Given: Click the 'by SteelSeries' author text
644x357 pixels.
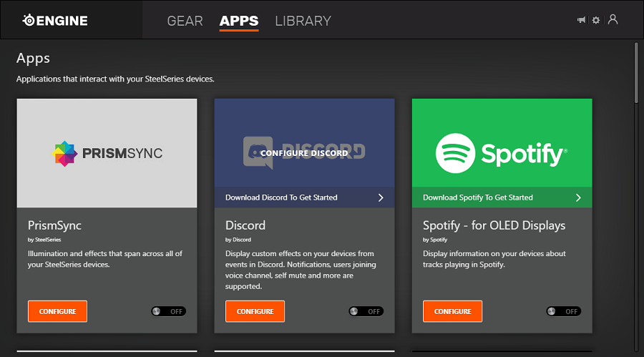Looking at the screenshot, I should pyautogui.click(x=44, y=240).
